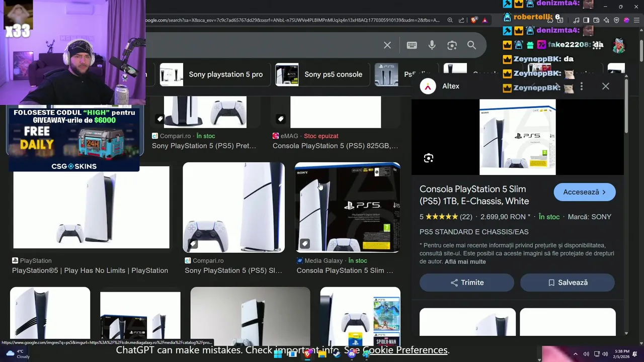Screen dimensions: 644x362
Task: Toggle the browser sidebar panel icon
Action: point(586,20)
